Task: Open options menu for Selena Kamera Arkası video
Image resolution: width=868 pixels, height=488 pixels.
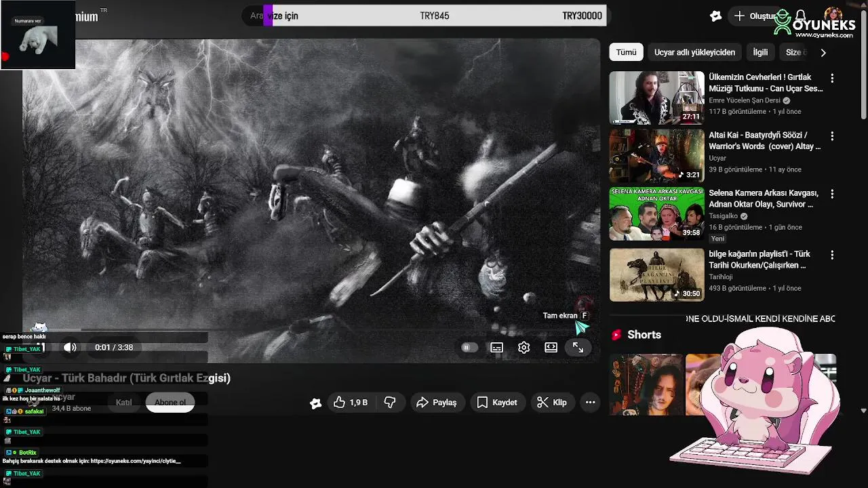Action: (832, 194)
